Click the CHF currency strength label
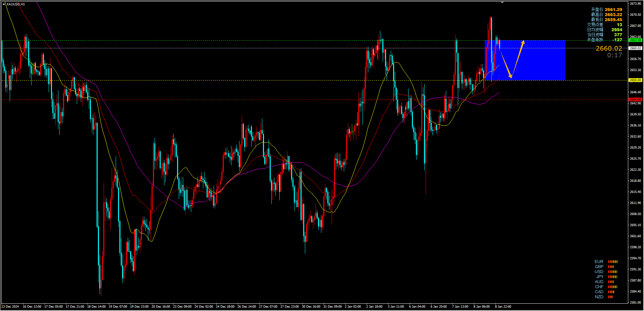This screenshot has width=644, height=311. 599,287
